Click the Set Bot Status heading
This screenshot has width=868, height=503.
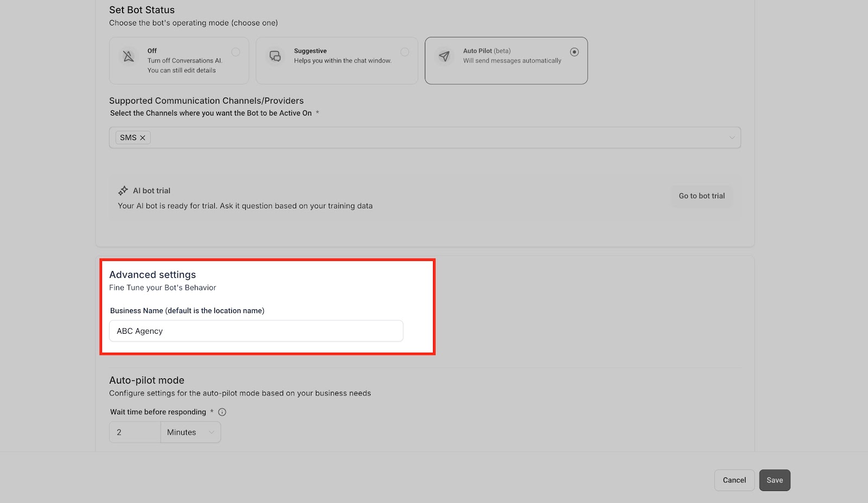click(x=142, y=10)
